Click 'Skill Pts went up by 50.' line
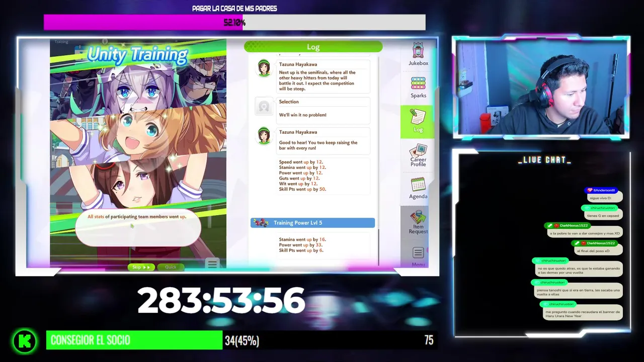The height and width of the screenshot is (362, 644). click(x=302, y=189)
